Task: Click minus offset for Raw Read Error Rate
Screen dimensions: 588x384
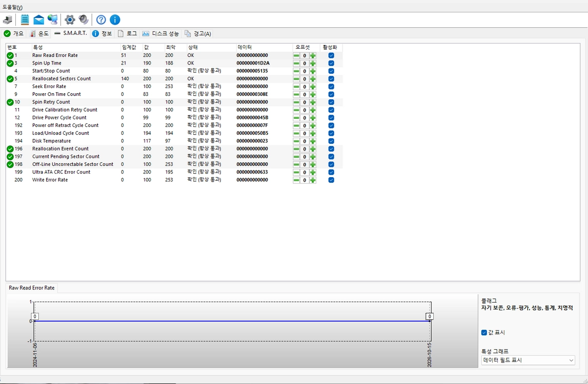Action: tap(296, 55)
